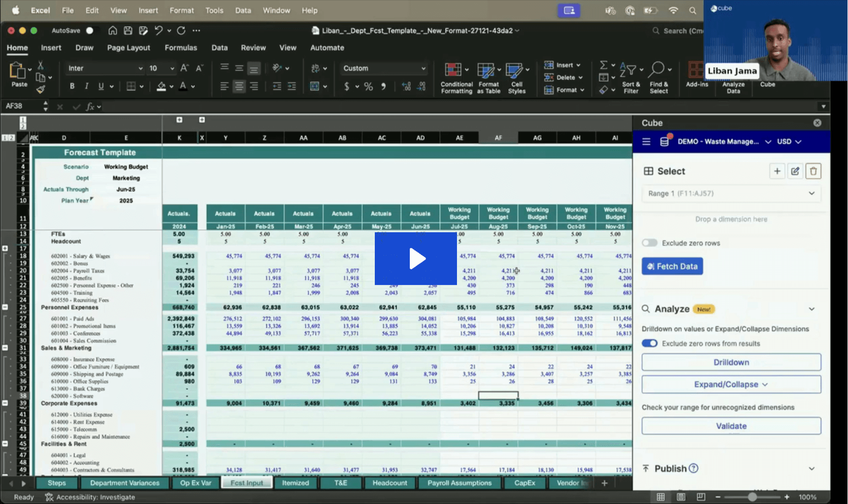848x504 pixels.
Task: Disable Exclude zero rows from results
Action: 650,343
